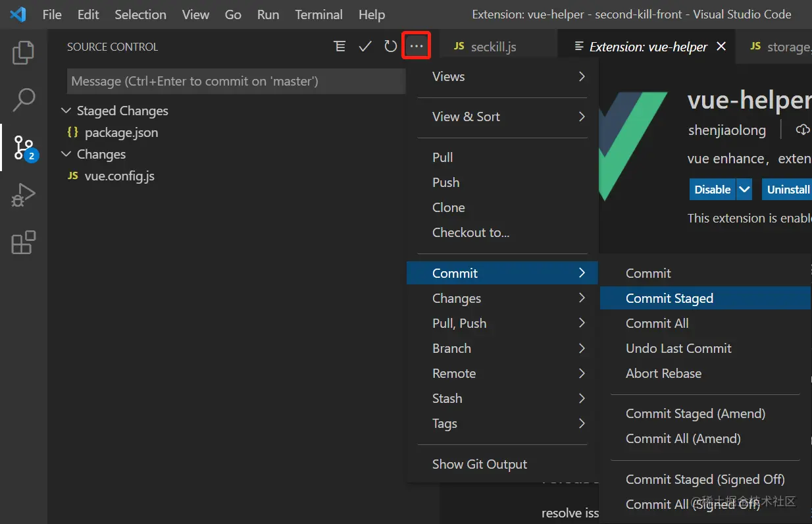Select Commit Staged (Signed Off)

coord(705,479)
